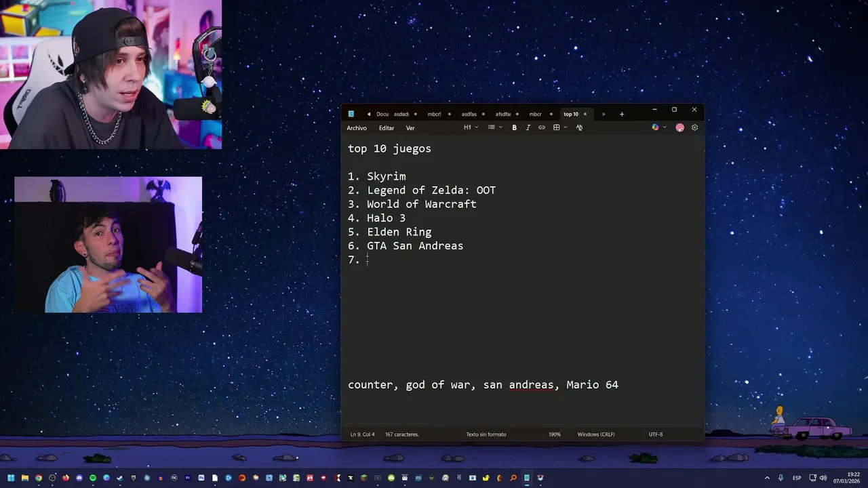
Task: Place cursor on the '1. Skyrim' line
Action: (x=377, y=176)
